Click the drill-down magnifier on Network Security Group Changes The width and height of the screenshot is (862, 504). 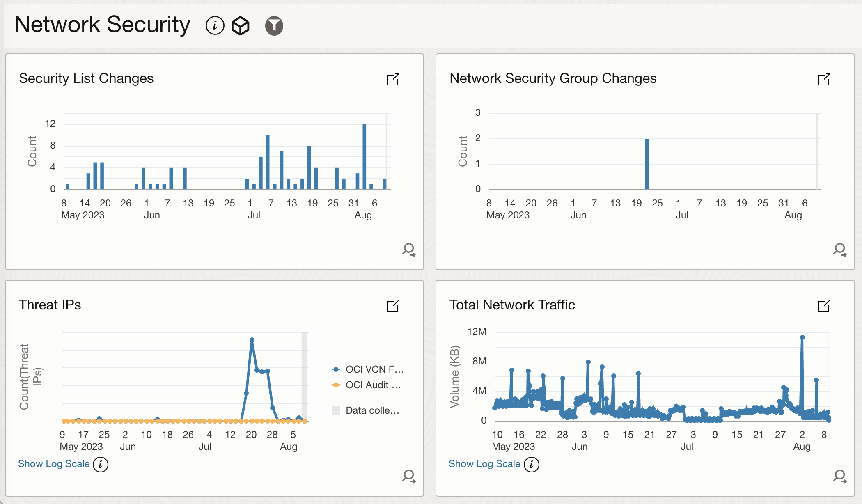coord(839,250)
